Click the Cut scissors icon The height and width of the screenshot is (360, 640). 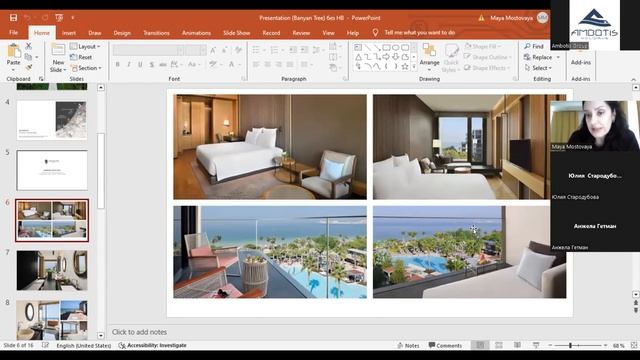click(x=29, y=46)
